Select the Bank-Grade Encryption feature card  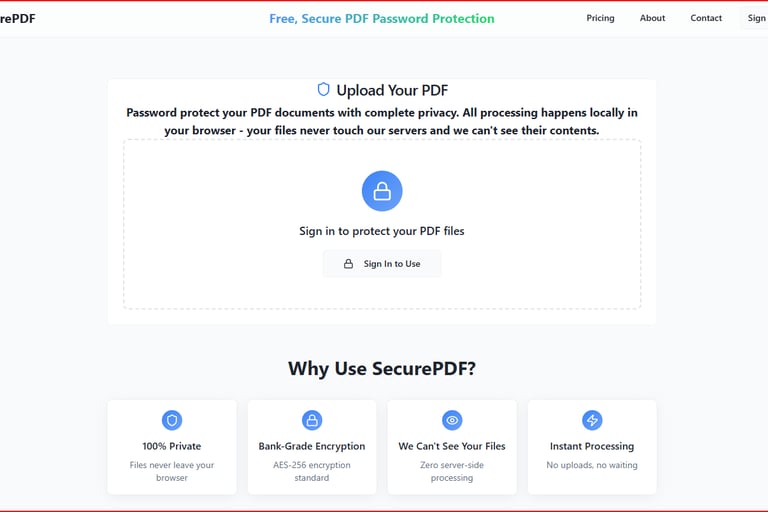click(x=312, y=447)
